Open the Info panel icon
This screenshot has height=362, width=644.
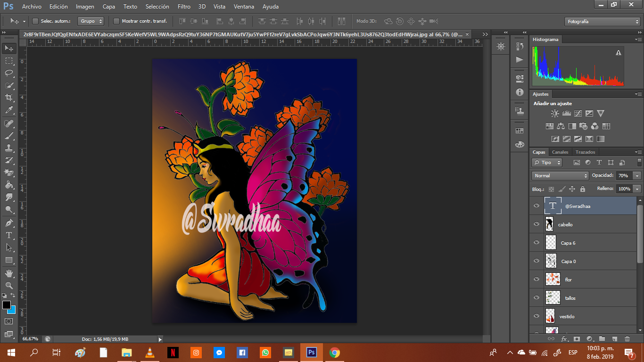(520, 92)
